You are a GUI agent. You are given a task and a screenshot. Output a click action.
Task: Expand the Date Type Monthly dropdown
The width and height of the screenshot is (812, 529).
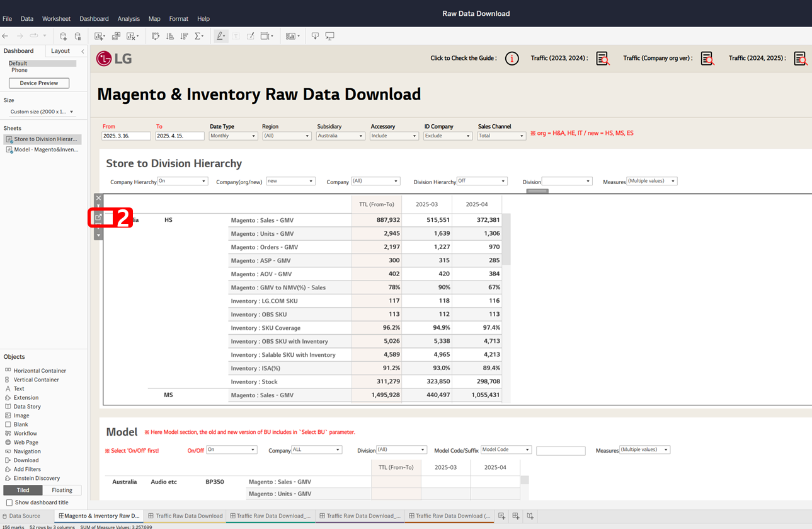pyautogui.click(x=233, y=136)
